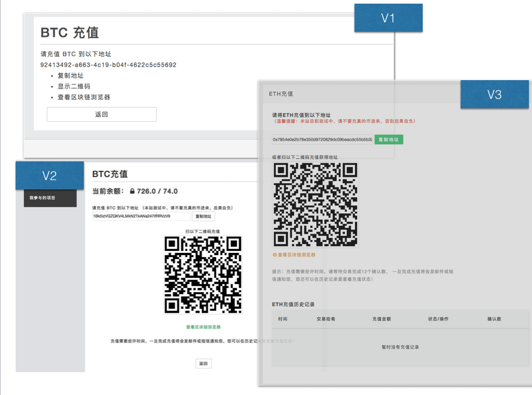
Task: Click the 扫以下二维码充值 label in V2
Action: pyautogui.click(x=202, y=232)
